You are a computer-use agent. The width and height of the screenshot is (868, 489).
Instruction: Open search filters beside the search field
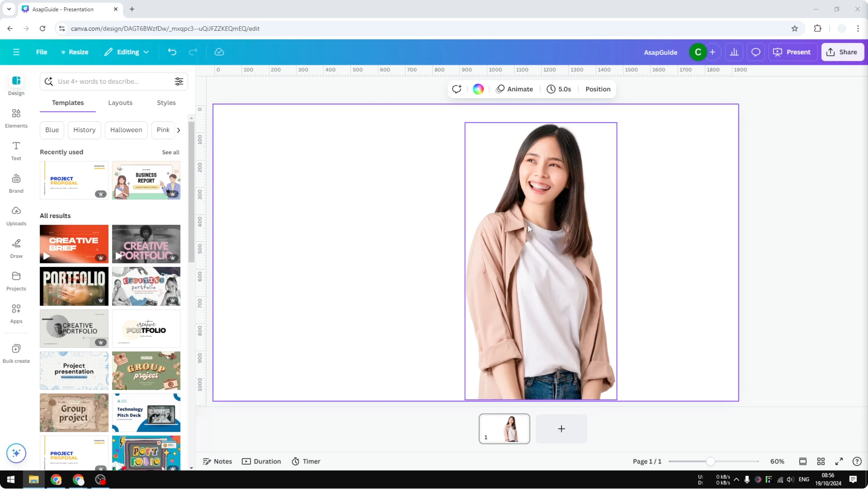click(x=179, y=81)
